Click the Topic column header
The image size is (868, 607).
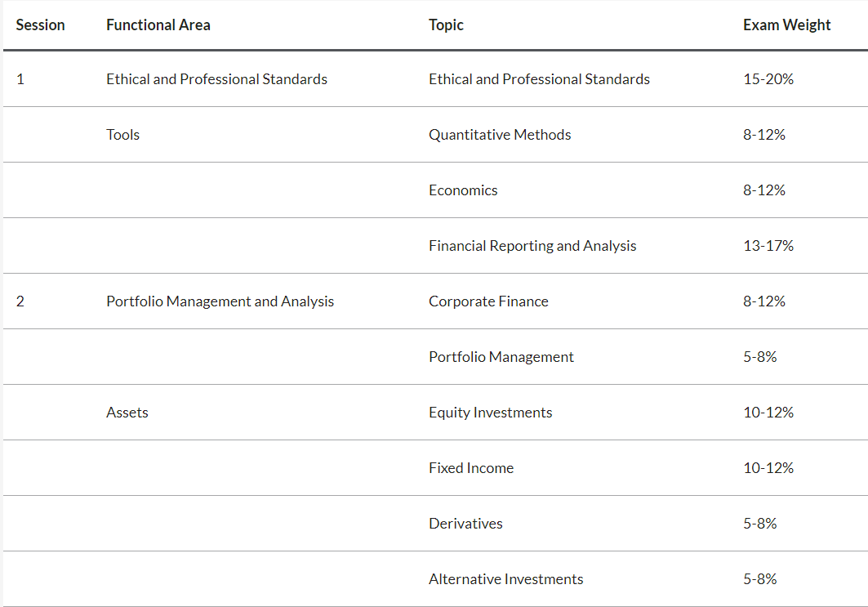pos(446,25)
